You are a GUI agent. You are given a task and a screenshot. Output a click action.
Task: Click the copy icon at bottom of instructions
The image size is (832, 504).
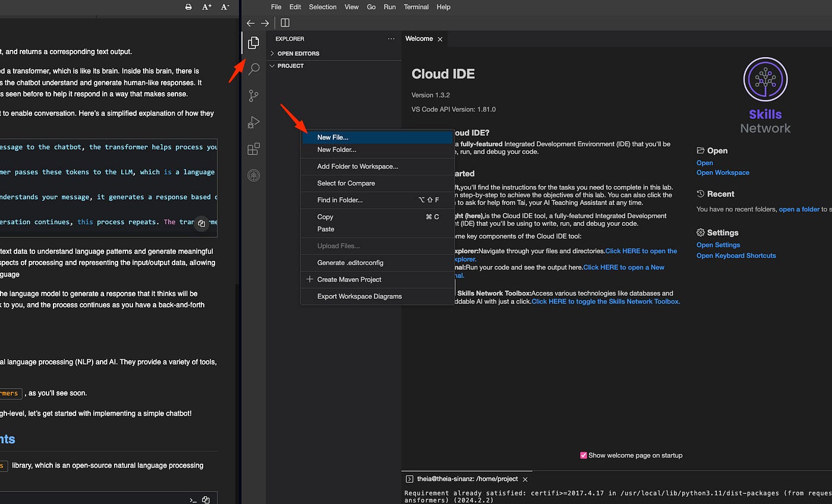pos(206,500)
